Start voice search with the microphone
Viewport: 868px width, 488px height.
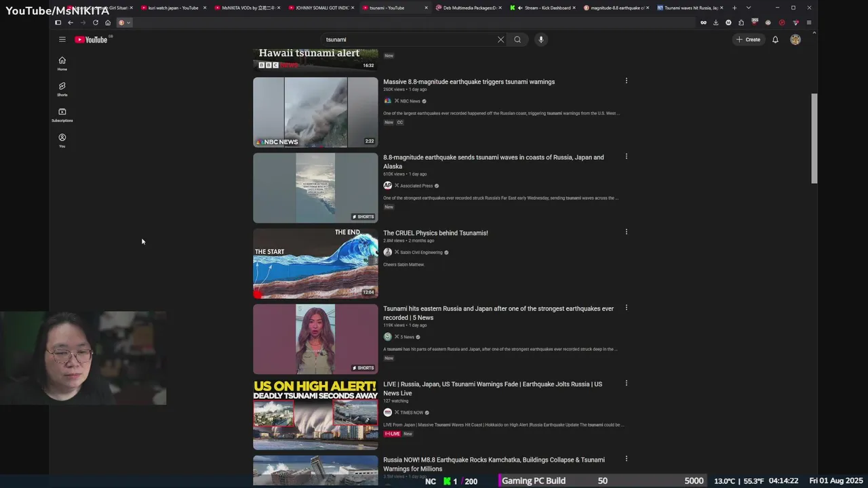(x=540, y=39)
